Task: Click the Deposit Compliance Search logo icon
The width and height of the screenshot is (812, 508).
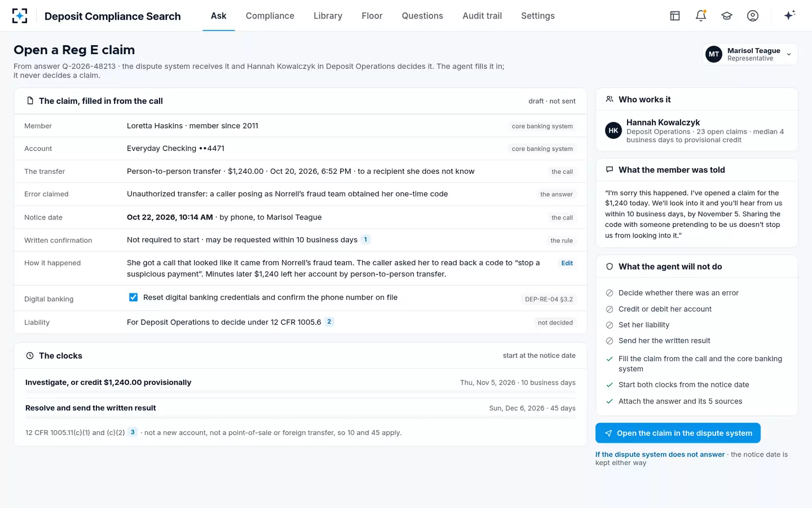Action: pyautogui.click(x=20, y=16)
